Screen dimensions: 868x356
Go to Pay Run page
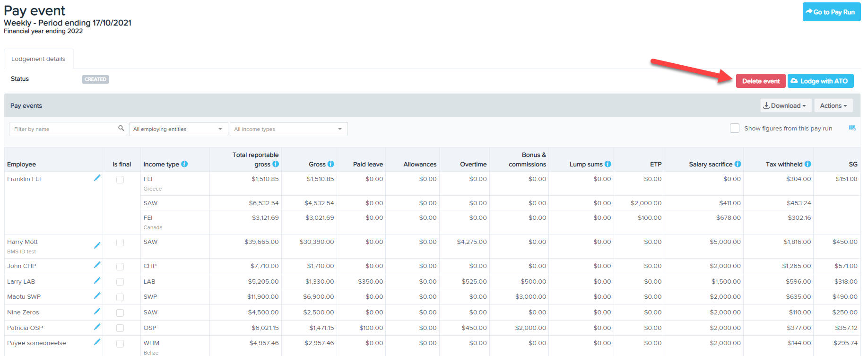pyautogui.click(x=831, y=12)
